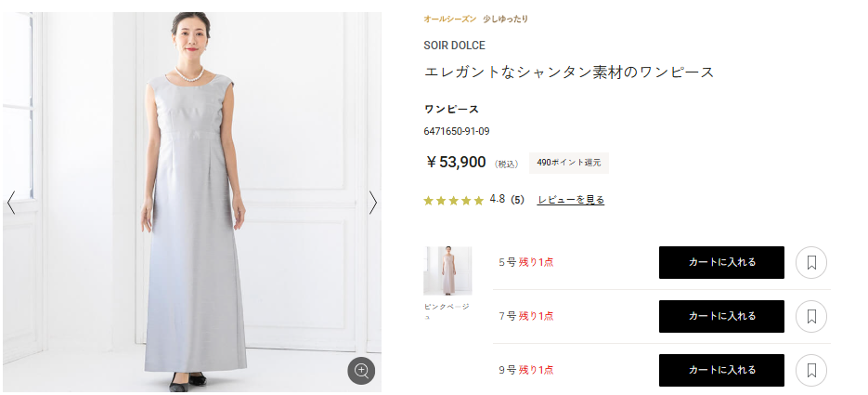Click the オールシーズン tag
Image resolution: width=868 pixels, height=395 pixels.
449,19
